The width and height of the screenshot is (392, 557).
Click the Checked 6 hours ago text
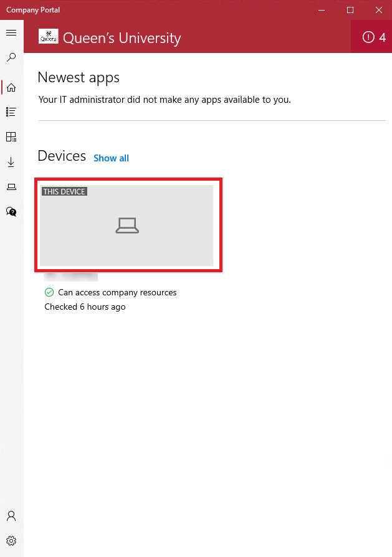click(84, 307)
